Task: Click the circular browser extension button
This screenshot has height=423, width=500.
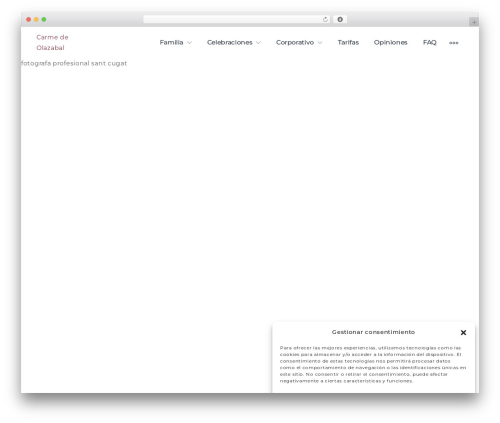Action: click(x=340, y=19)
